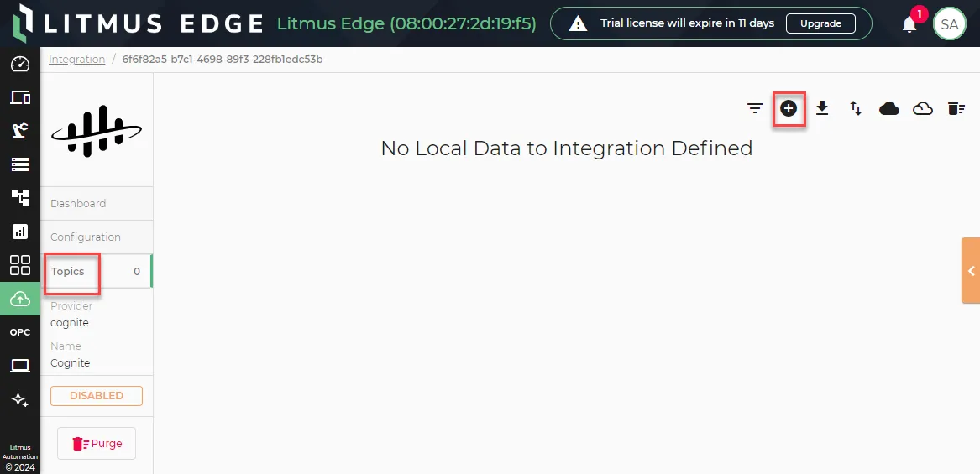Viewport: 980px width, 474px height.
Task: Open the robot arm icon in sidebar
Action: pos(20,131)
